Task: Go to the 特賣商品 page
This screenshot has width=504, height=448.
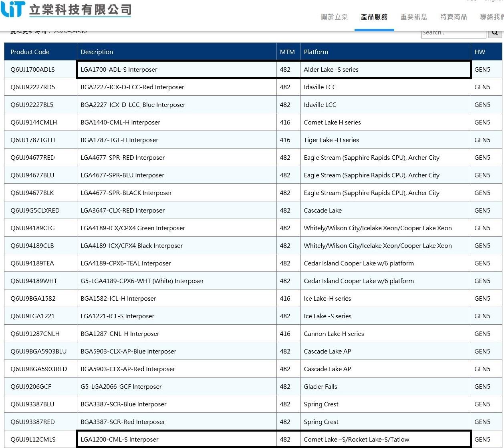Action: [x=454, y=17]
